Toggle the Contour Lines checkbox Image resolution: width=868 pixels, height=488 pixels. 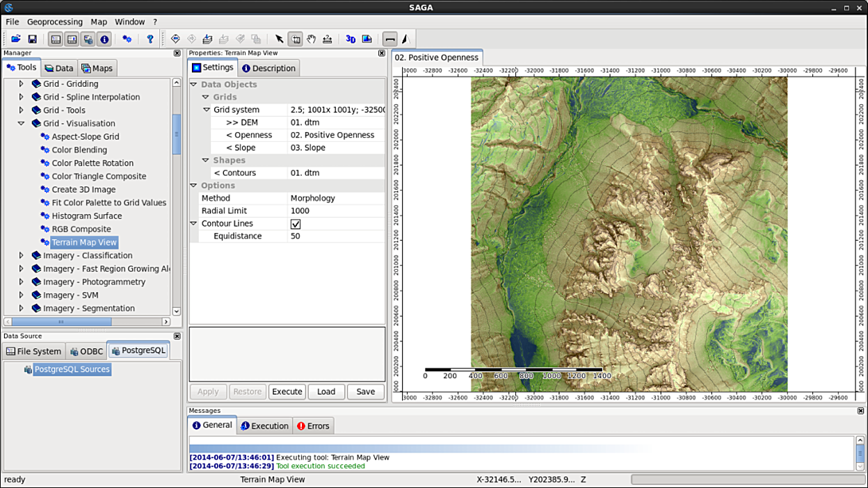[296, 224]
